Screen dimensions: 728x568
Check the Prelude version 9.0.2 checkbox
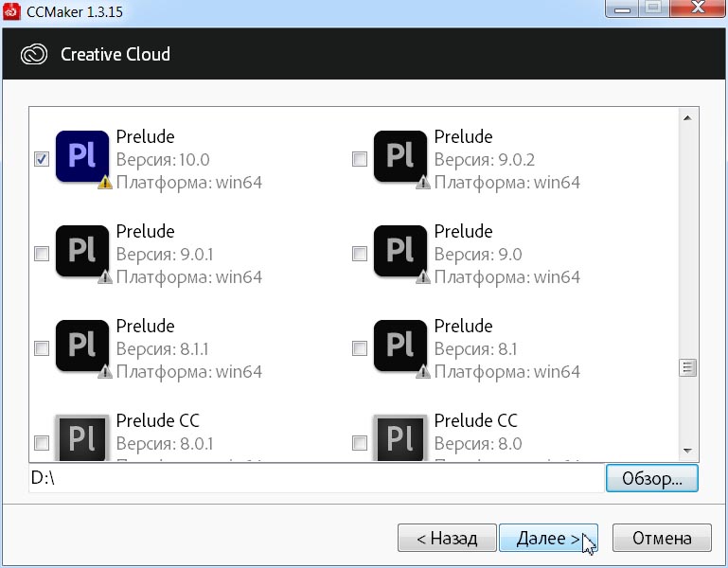click(360, 159)
